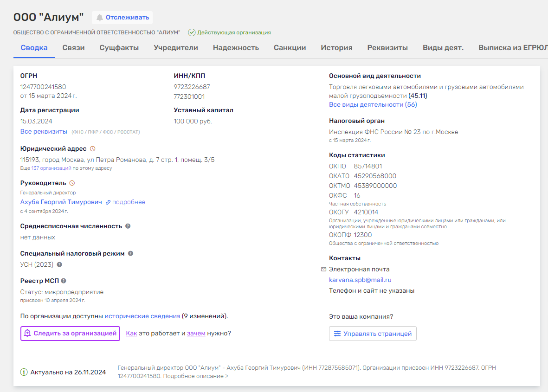548x392 pixels.
Task: Click the зачем link
Action: click(196, 333)
